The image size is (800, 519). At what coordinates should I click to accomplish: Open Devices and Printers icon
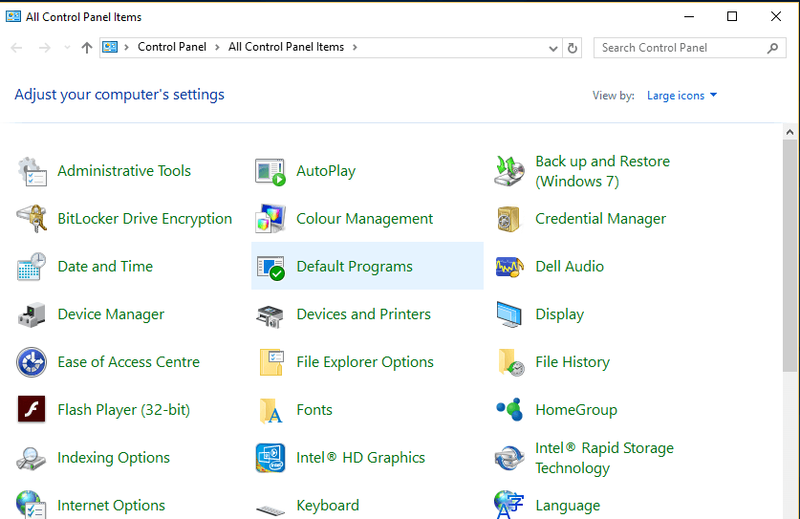270,316
